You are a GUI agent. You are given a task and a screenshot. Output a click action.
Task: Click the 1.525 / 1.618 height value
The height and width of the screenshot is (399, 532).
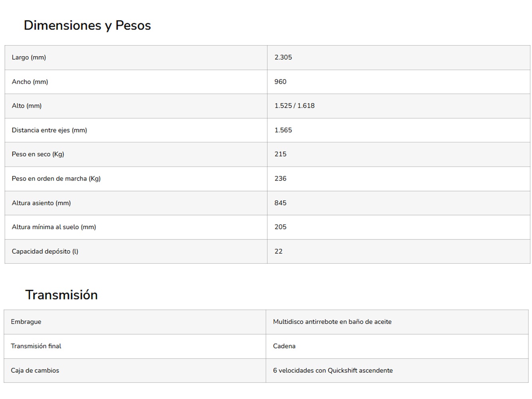coord(294,106)
